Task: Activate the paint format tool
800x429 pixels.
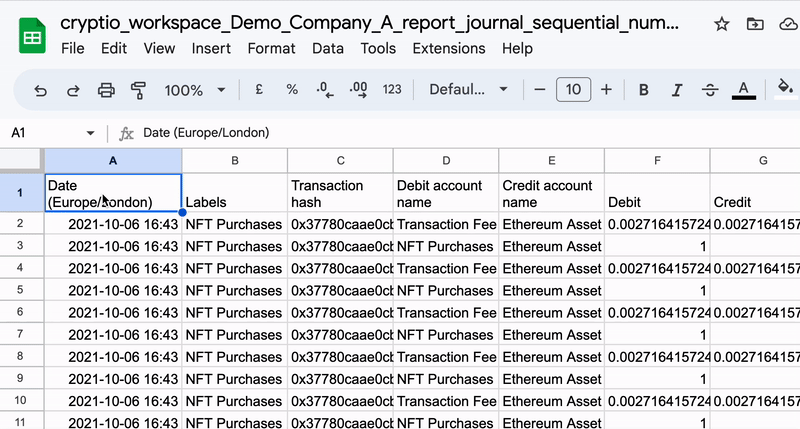Action: [x=138, y=90]
